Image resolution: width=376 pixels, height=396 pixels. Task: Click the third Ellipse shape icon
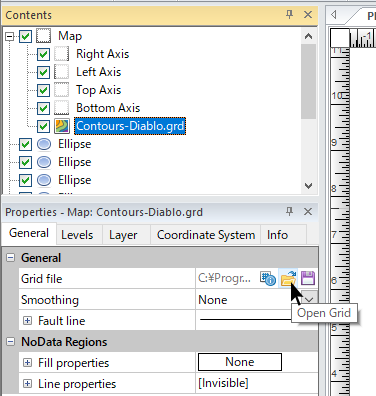44,180
